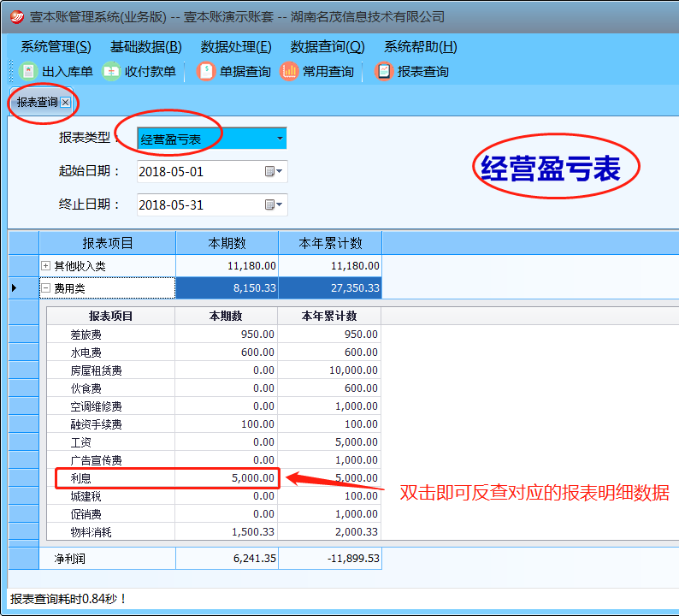
Task: Select the 工资 row
Action: click(214, 442)
